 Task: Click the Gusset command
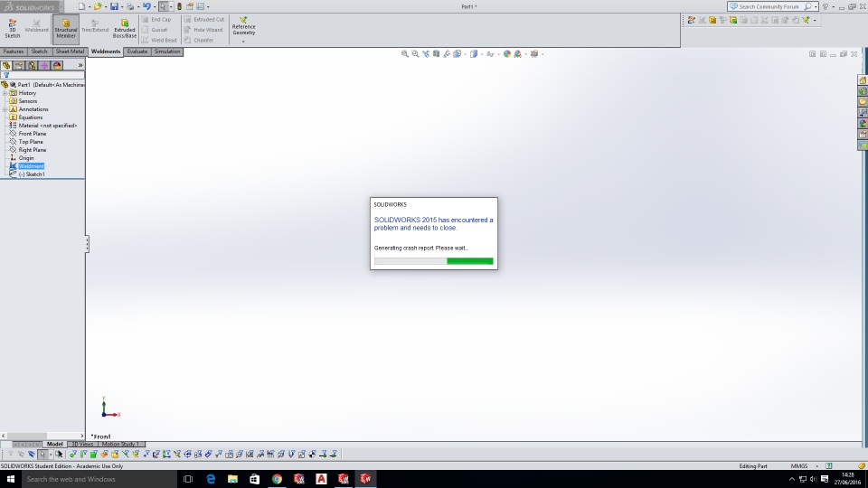click(x=155, y=30)
